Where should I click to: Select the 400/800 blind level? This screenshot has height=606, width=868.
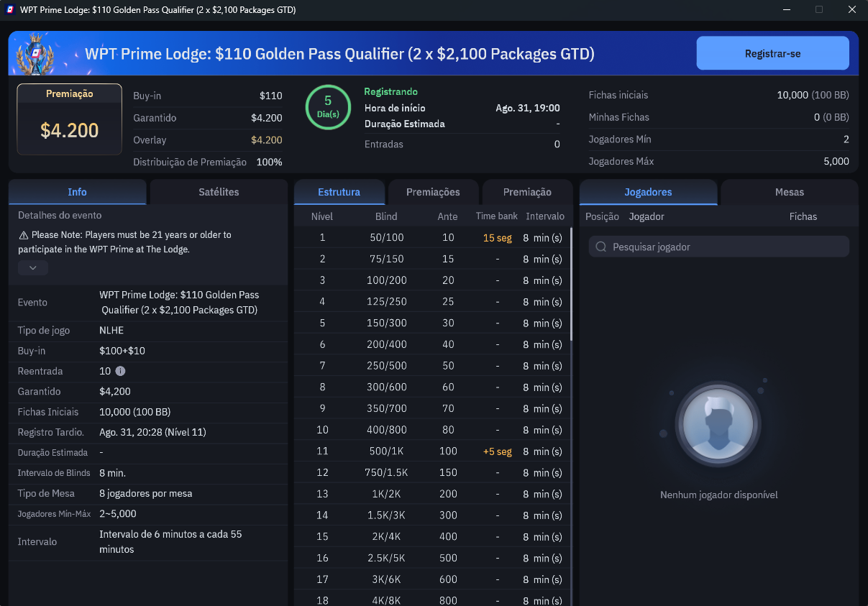point(386,430)
